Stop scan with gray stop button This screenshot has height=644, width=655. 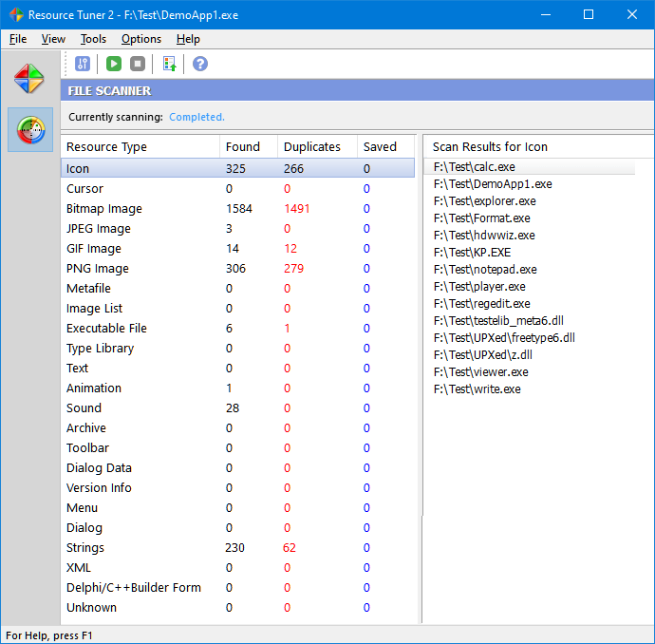[138, 64]
